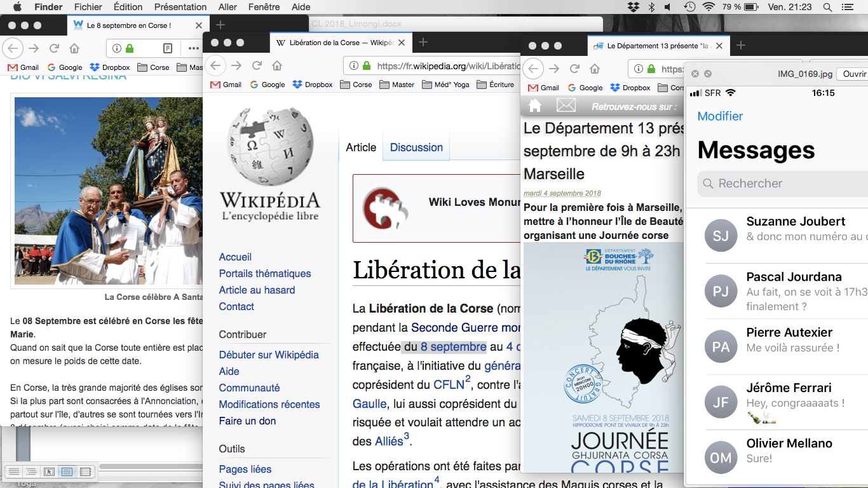This screenshot has width=868, height=488.
Task: Reload the Wikipedia page in Firefox
Action: tap(257, 65)
